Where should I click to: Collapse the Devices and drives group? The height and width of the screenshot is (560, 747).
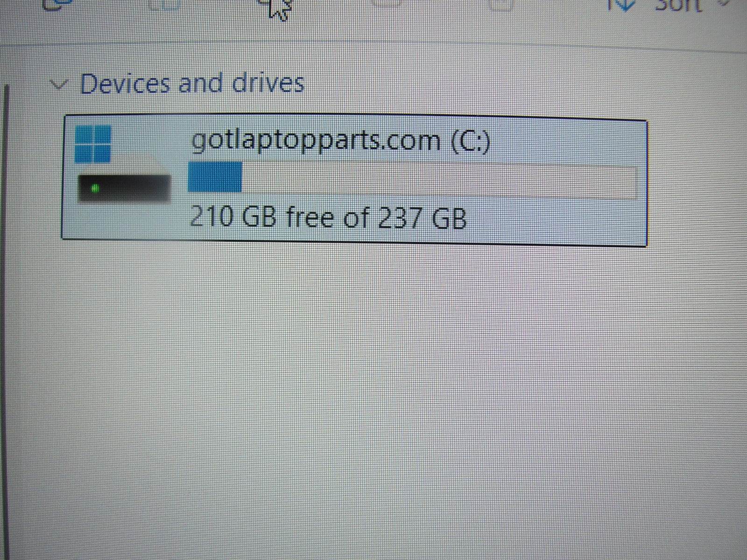(x=59, y=85)
